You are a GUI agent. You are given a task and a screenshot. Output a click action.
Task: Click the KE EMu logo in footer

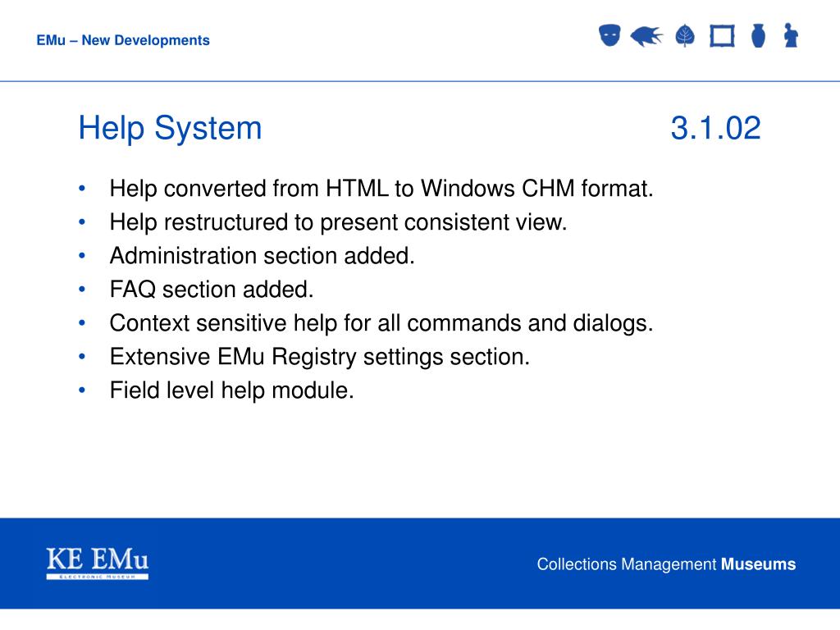click(98, 563)
